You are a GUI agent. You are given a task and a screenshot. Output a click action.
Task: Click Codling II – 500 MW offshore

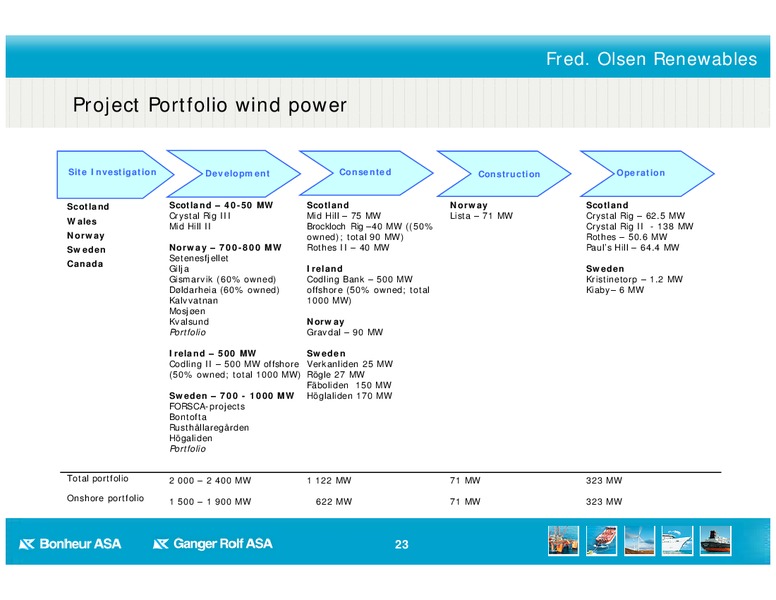click(234, 364)
